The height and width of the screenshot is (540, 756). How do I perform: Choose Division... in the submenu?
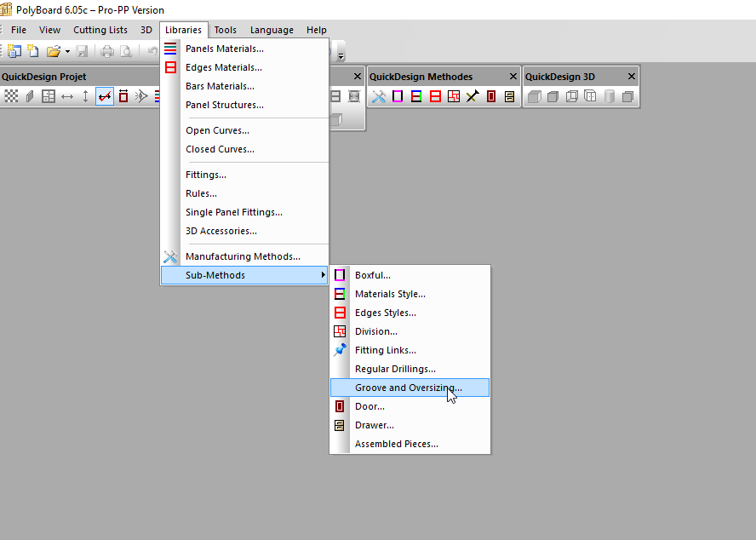(x=409, y=332)
